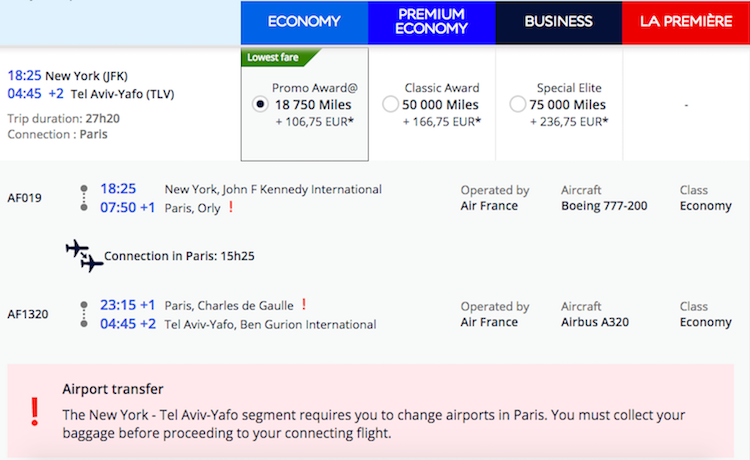Image resolution: width=750 pixels, height=460 pixels.
Task: Click the connecting planes icon
Action: (84, 256)
